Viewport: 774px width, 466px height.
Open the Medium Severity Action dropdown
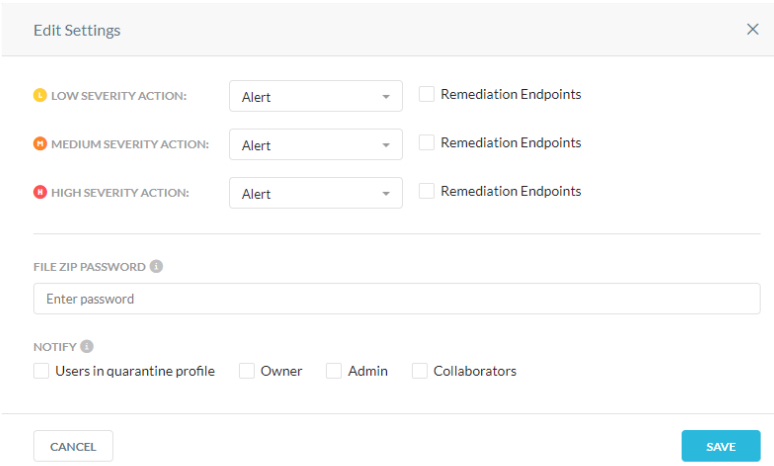[x=316, y=145]
